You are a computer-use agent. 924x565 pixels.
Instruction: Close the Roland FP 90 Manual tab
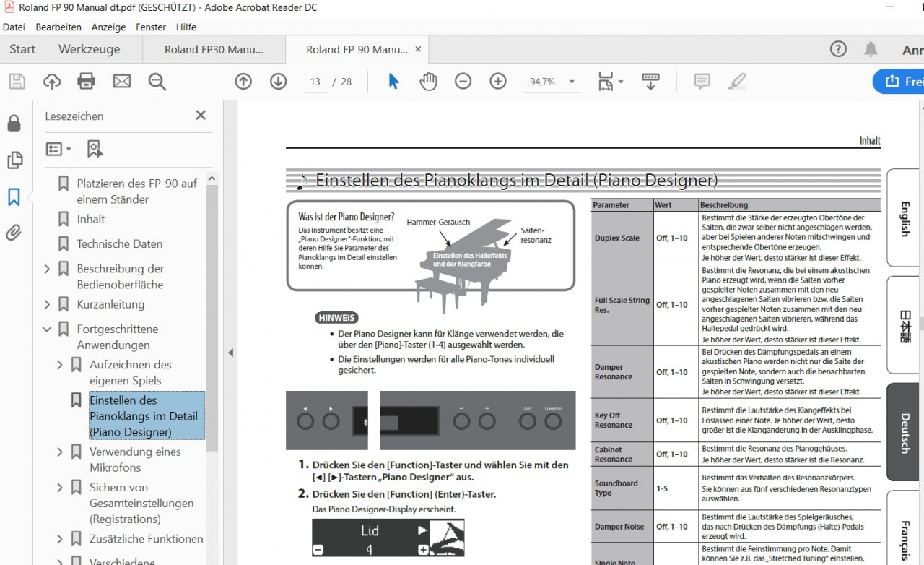coord(418,50)
